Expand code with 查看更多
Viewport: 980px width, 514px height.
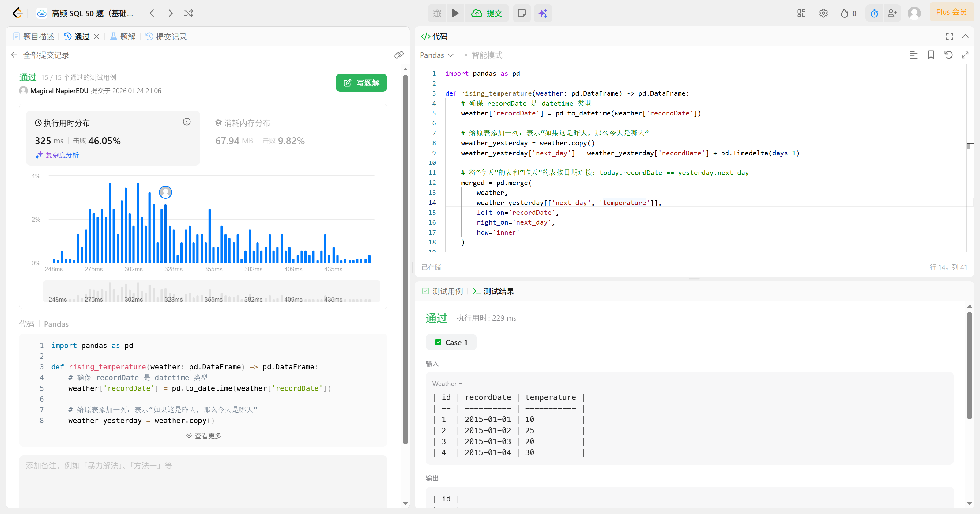click(x=204, y=436)
